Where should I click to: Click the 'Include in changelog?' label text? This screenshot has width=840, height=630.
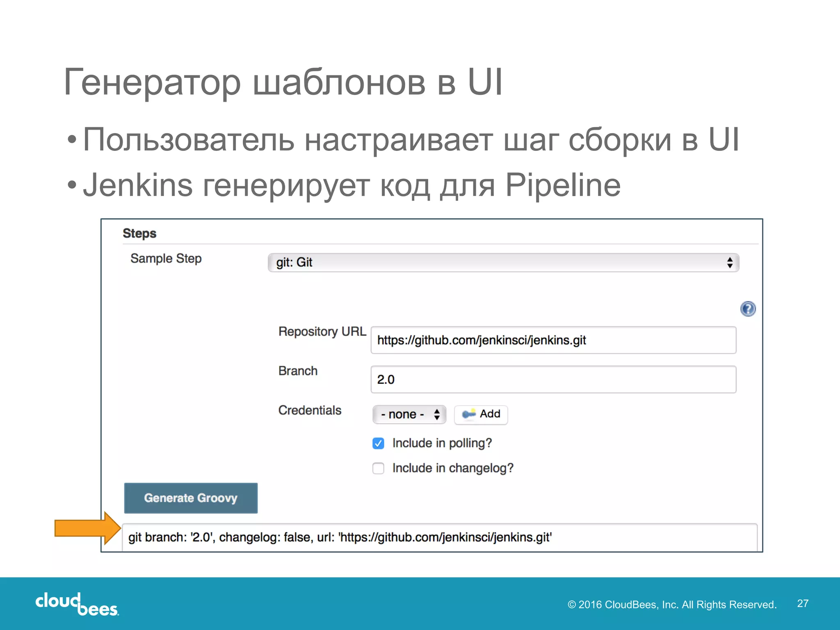point(453,468)
